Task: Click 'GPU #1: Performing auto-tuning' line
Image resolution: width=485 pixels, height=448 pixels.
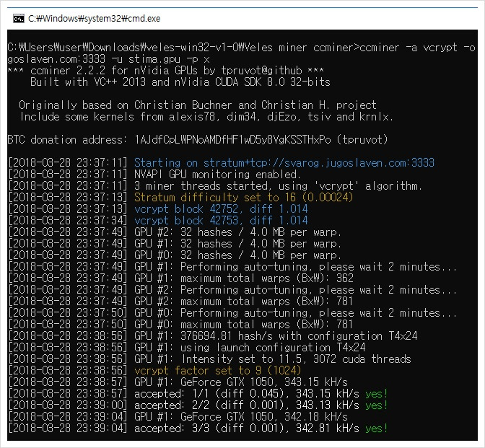Action: point(232,266)
